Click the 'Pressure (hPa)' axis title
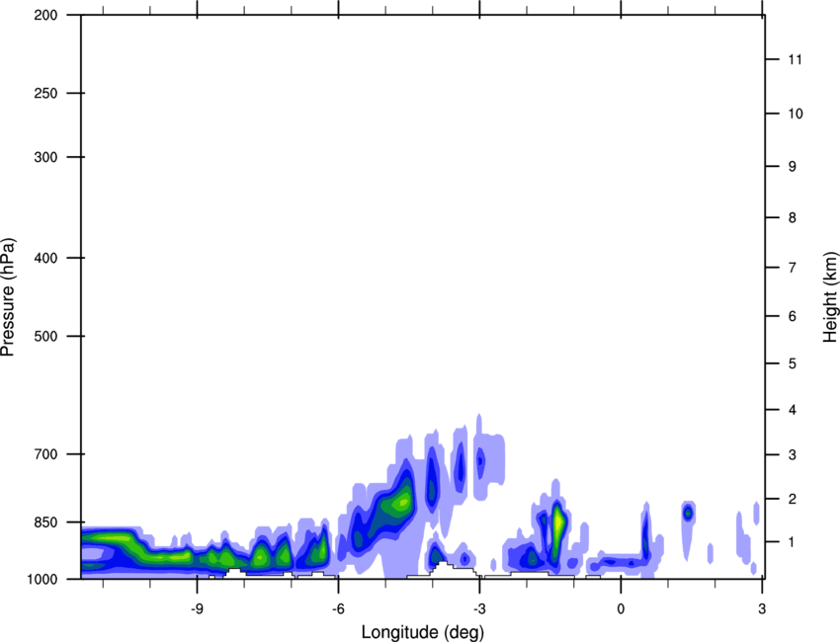 tap(8, 297)
